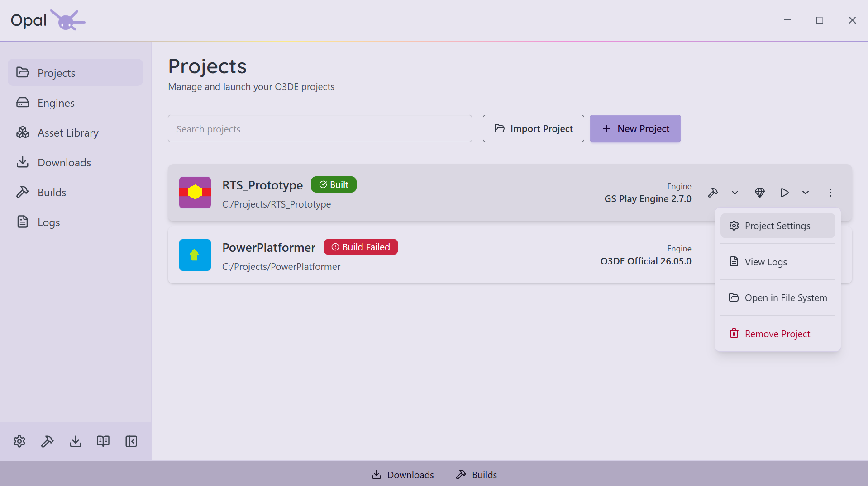Click New Project button
868x486 pixels.
[x=635, y=128]
